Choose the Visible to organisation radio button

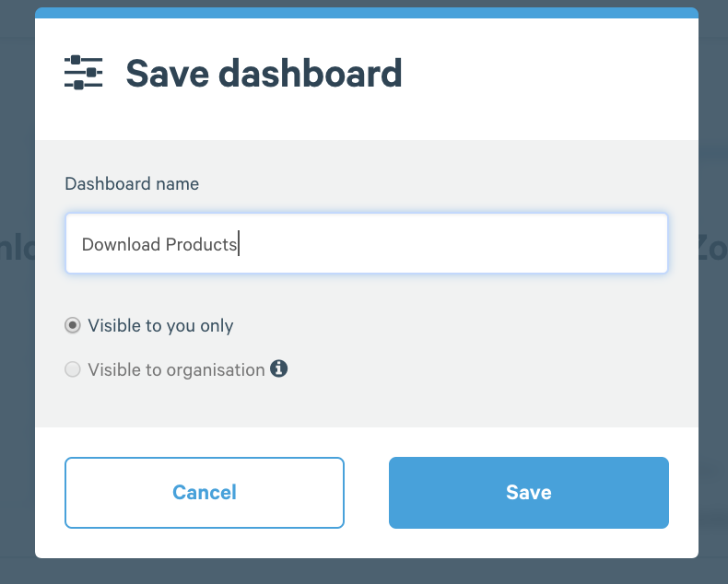pos(73,369)
